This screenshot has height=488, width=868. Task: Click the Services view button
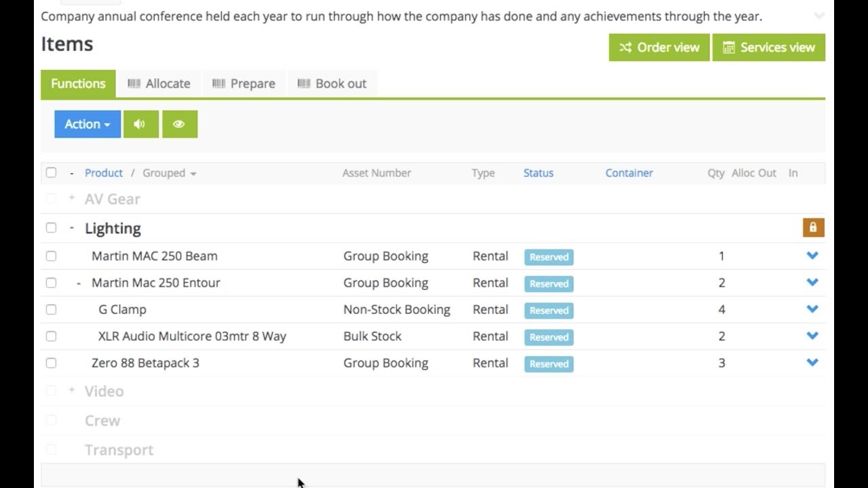point(769,47)
